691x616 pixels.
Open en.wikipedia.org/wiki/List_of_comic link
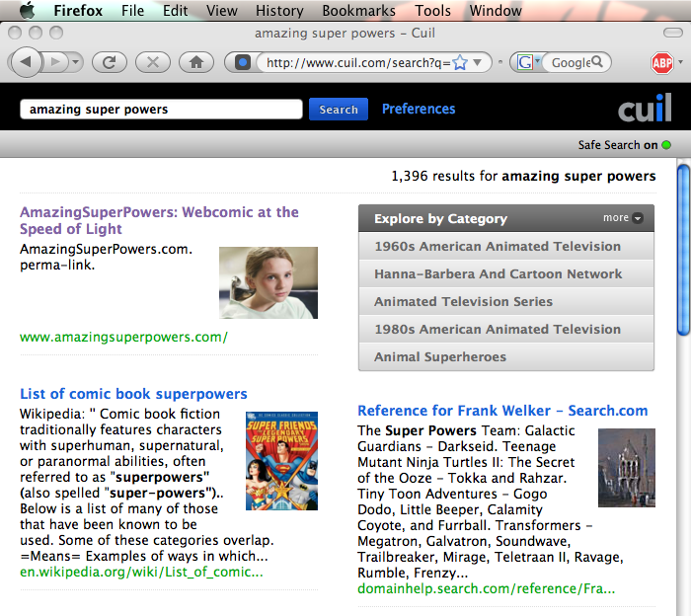[141, 572]
